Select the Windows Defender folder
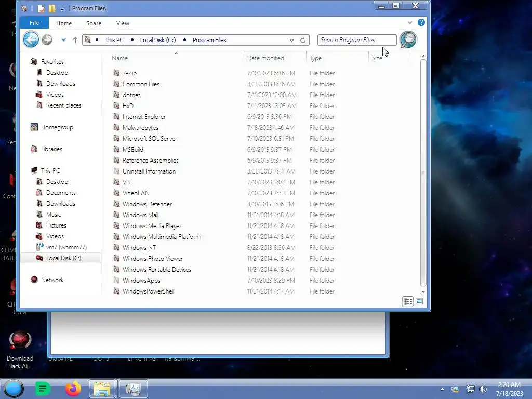The width and height of the screenshot is (532, 399). pos(147,204)
